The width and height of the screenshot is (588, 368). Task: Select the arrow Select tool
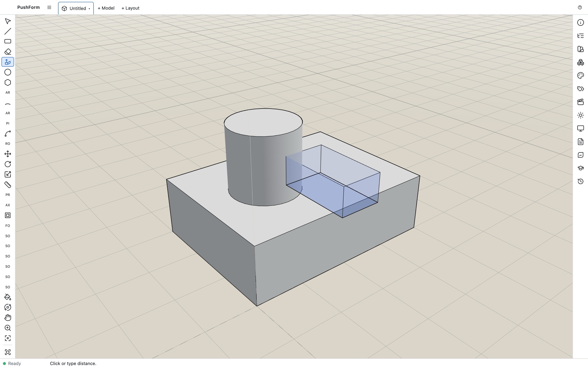(8, 21)
